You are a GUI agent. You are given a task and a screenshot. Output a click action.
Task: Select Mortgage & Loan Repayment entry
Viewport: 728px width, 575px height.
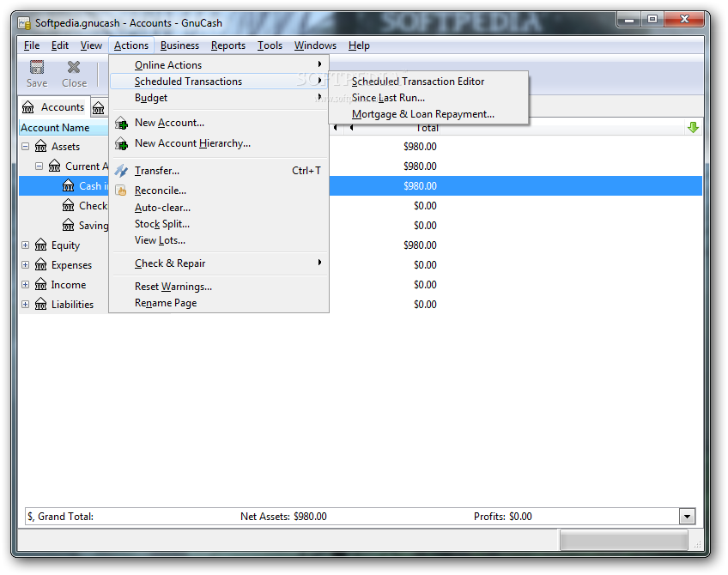coord(428,114)
